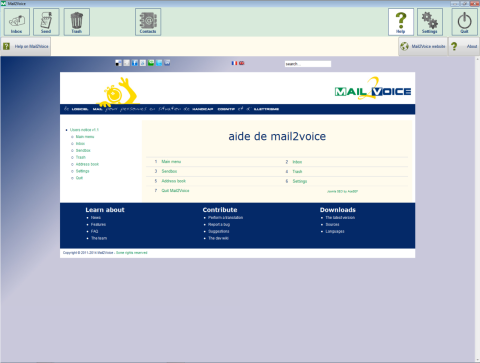Click the vertical scrollbar up arrow
Image resolution: width=480 pixels, height=363 pixels.
[x=477, y=59]
